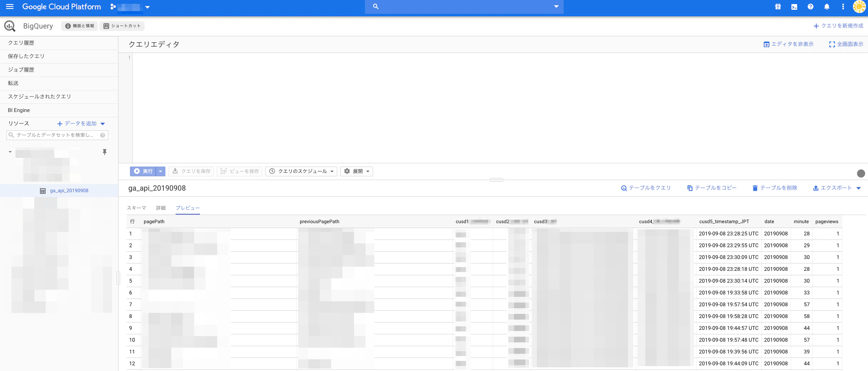Open the notifications bell
868x371 pixels.
tap(827, 7)
